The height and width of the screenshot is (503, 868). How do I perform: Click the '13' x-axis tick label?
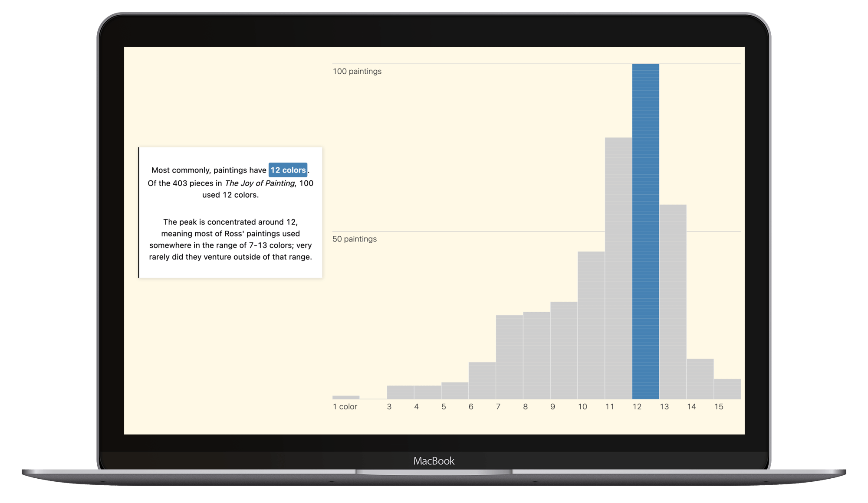coord(664,407)
